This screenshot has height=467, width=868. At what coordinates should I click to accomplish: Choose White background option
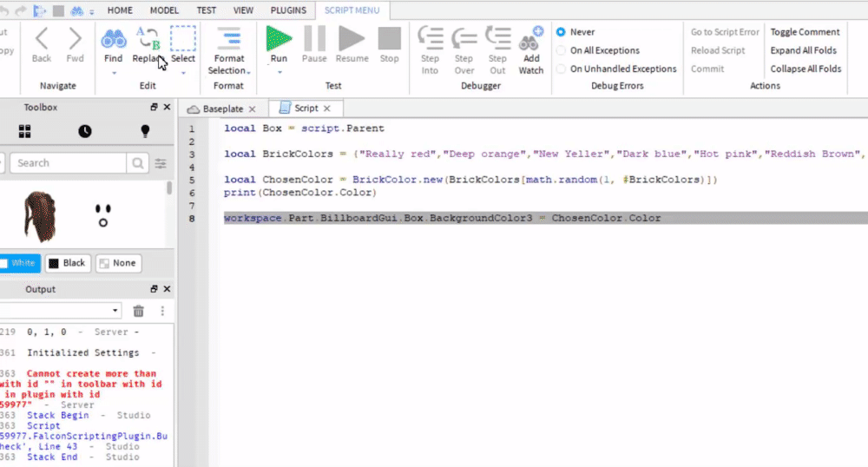coord(20,263)
